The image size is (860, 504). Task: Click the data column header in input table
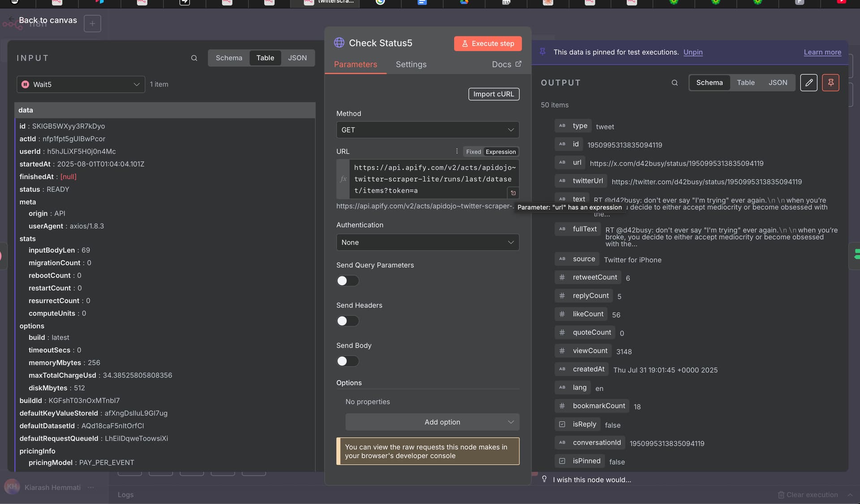click(x=165, y=110)
